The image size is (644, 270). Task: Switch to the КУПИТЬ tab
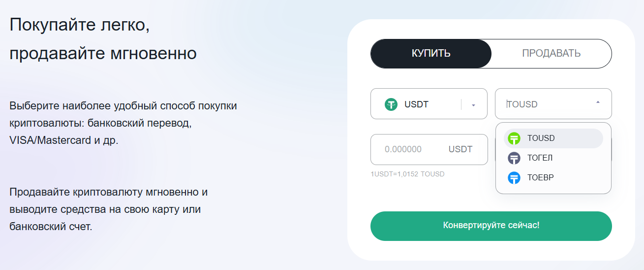pyautogui.click(x=431, y=54)
